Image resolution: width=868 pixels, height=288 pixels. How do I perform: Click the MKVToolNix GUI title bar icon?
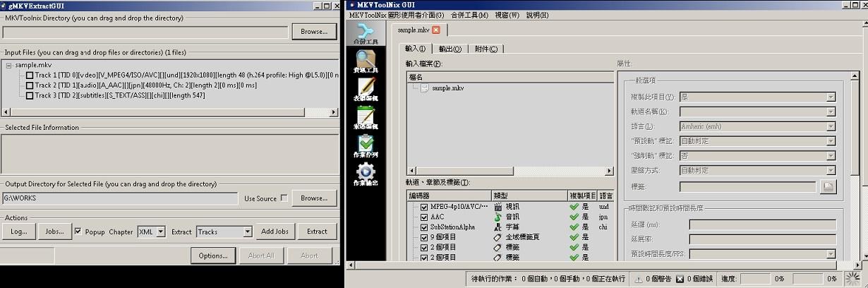352,6
